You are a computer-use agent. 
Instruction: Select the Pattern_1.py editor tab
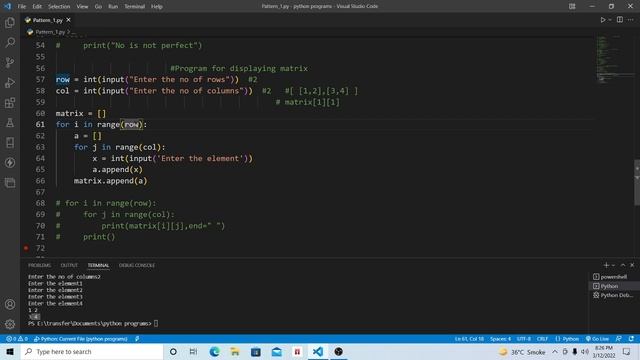[x=47, y=20]
